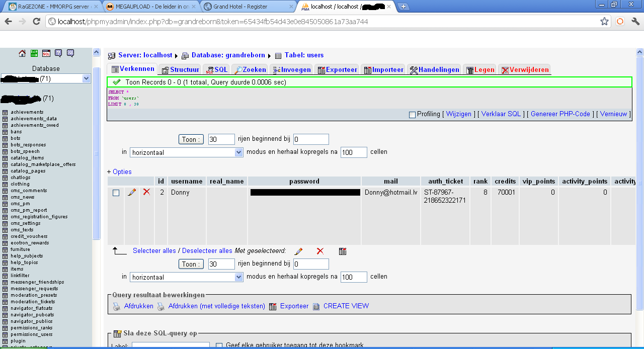Click the red X delete icon for Donny's row
This screenshot has width=644, height=349.
[x=146, y=192]
